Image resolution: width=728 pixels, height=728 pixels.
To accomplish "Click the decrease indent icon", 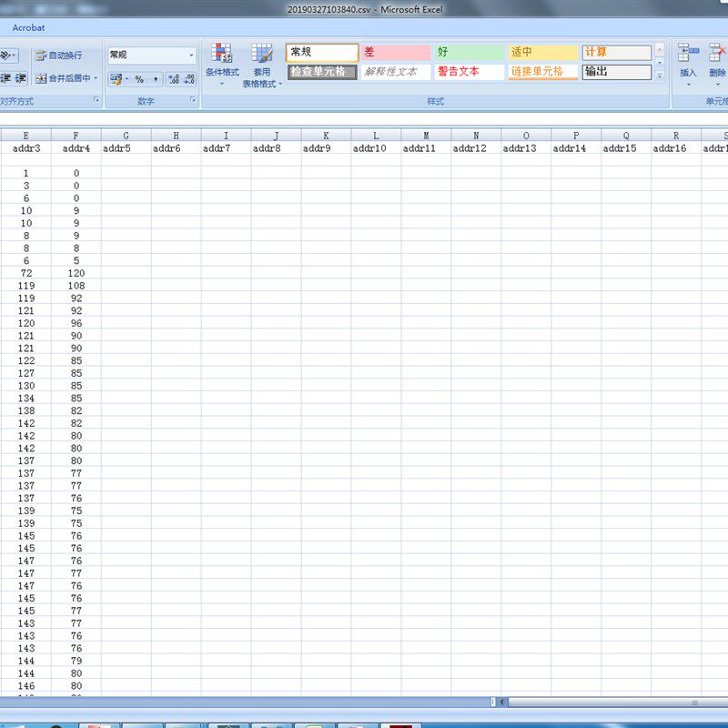I will click(5, 78).
